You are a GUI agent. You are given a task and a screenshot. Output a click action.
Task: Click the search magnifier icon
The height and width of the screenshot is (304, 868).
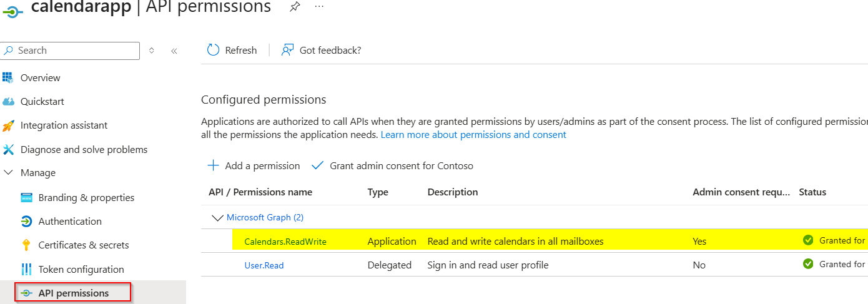(x=9, y=51)
